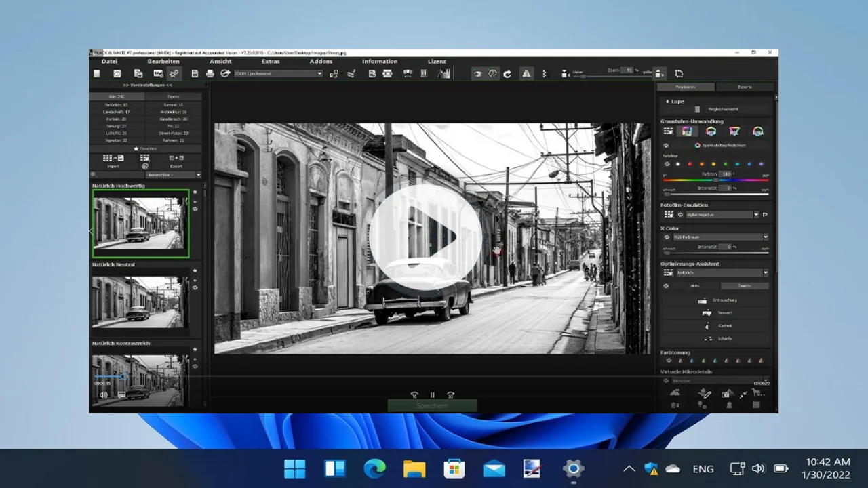Click the green Speichern button
868x488 pixels.
[432, 406]
